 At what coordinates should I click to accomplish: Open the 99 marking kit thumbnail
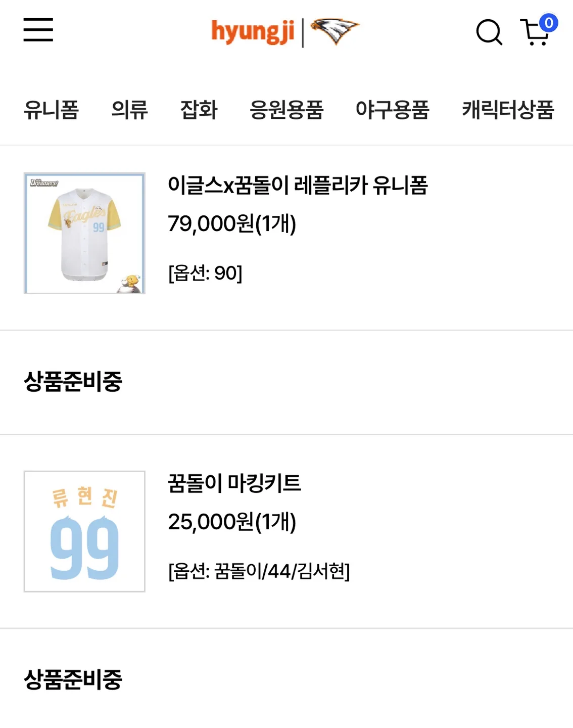(x=84, y=531)
